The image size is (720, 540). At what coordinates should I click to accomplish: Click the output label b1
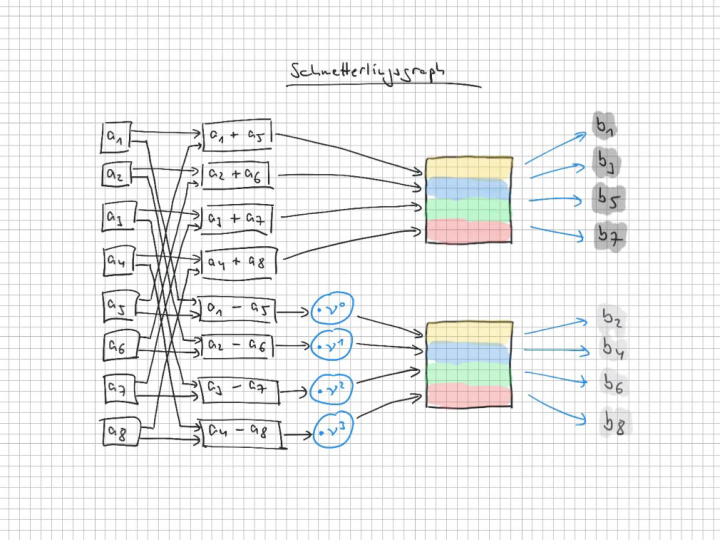point(604,125)
